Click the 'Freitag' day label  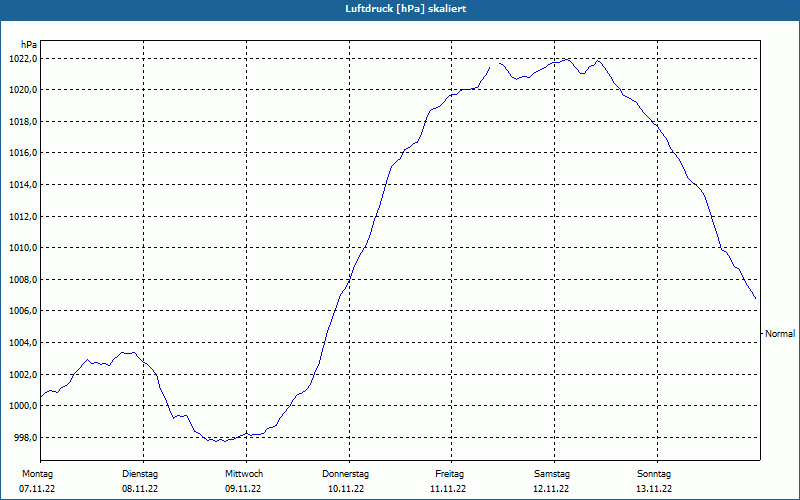pos(449,474)
